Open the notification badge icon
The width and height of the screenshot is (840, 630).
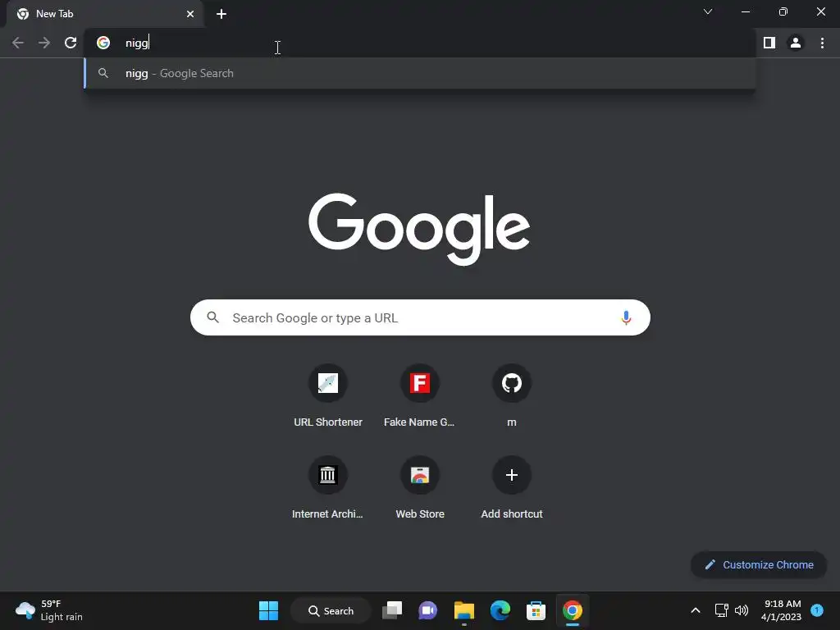click(817, 610)
